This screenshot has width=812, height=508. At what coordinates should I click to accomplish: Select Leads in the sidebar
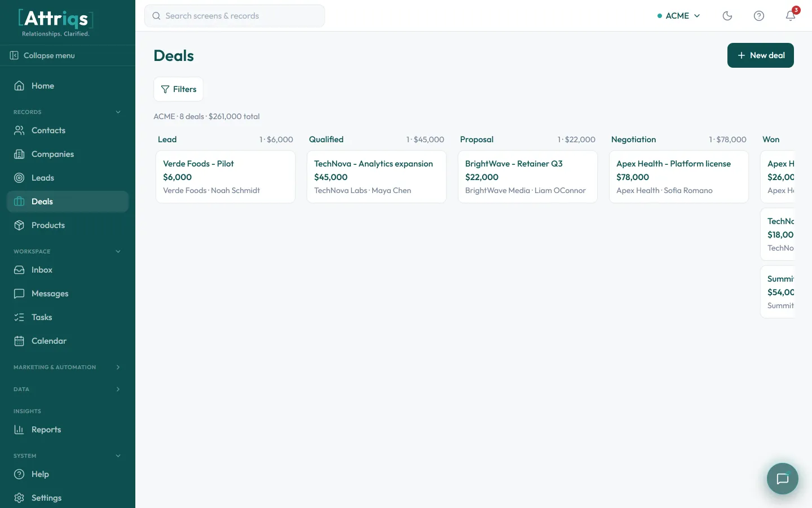[x=68, y=178]
